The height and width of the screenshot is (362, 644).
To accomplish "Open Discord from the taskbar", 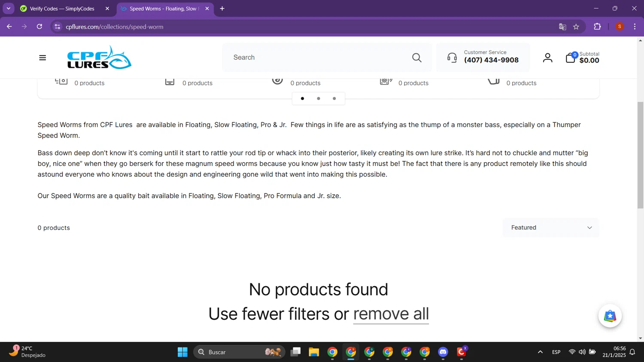I will pyautogui.click(x=443, y=352).
